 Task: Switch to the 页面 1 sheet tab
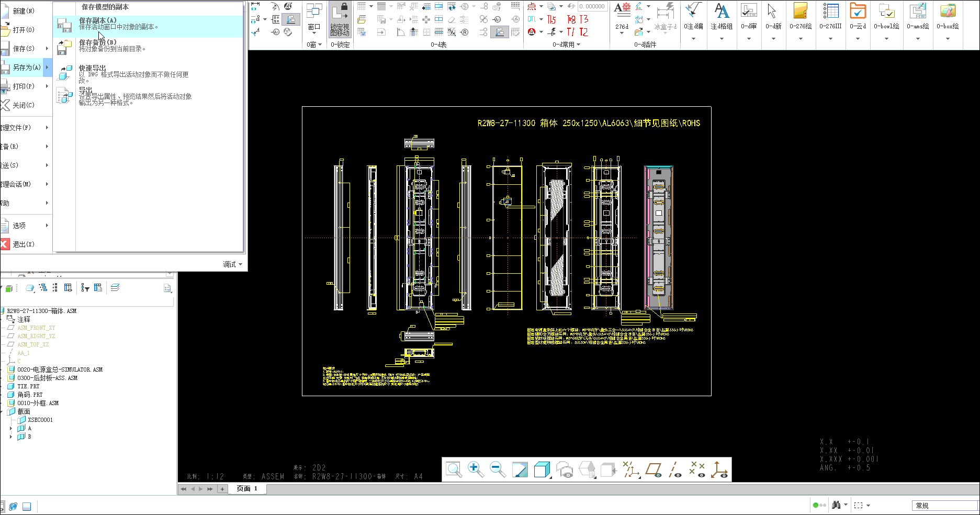pyautogui.click(x=246, y=489)
